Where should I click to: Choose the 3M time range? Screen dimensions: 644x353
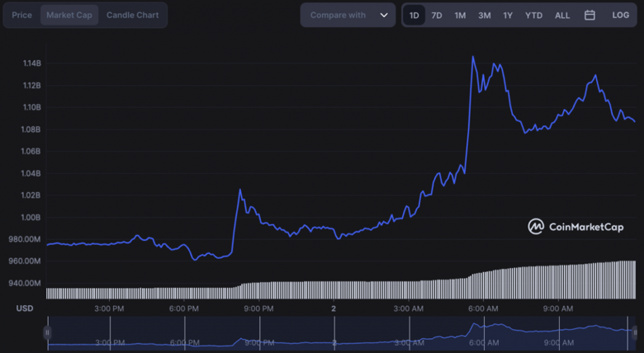(x=484, y=15)
